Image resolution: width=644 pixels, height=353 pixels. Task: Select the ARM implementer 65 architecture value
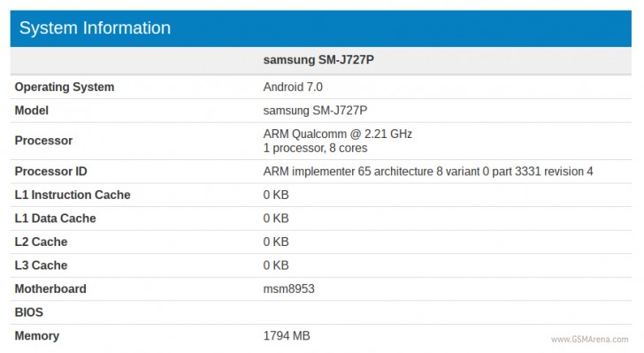(428, 172)
